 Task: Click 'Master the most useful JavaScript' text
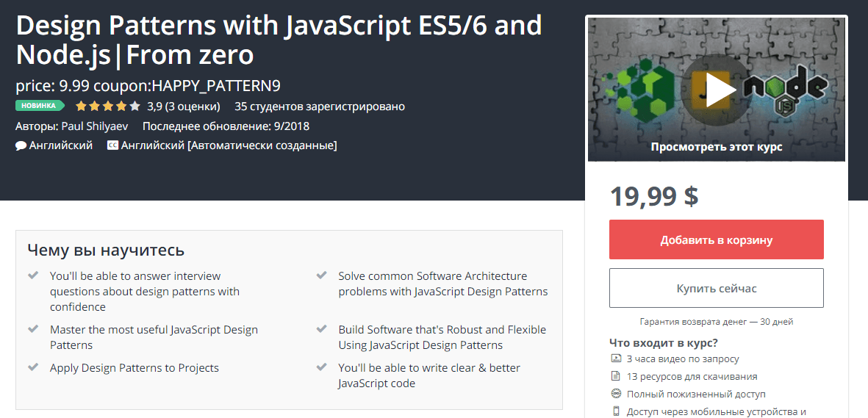pyautogui.click(x=154, y=337)
